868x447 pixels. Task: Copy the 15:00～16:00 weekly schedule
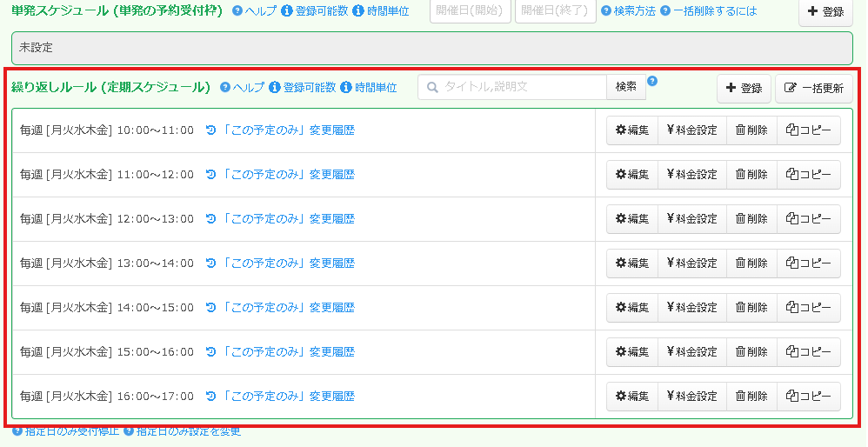pos(808,352)
